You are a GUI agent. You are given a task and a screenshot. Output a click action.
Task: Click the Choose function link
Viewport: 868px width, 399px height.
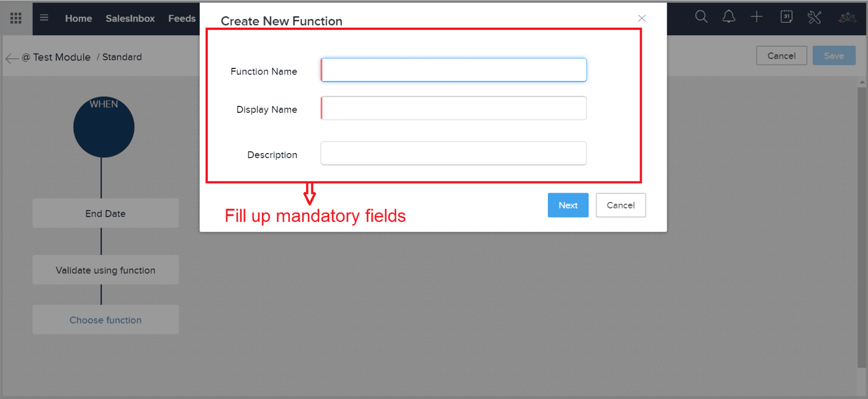pos(105,320)
